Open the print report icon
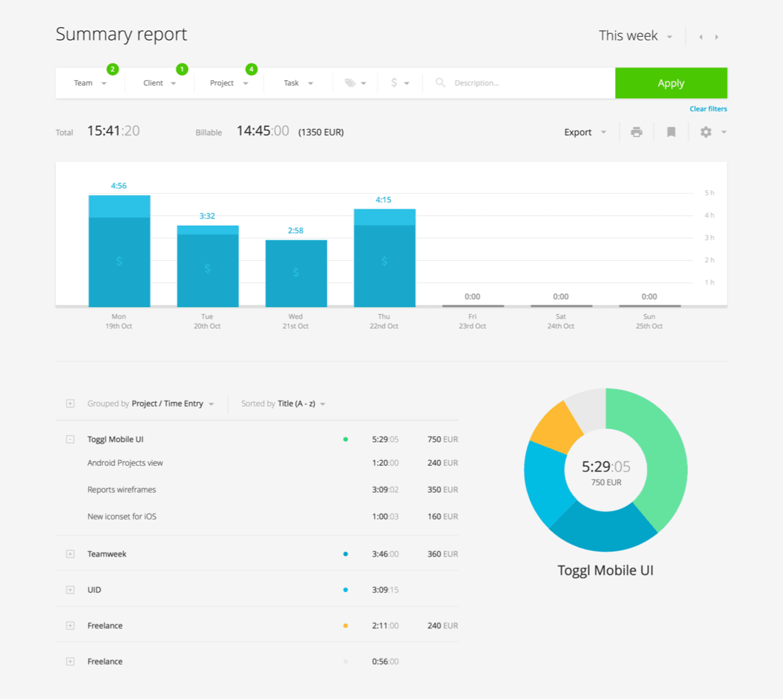Screen dimensions: 783x700 tap(636, 131)
